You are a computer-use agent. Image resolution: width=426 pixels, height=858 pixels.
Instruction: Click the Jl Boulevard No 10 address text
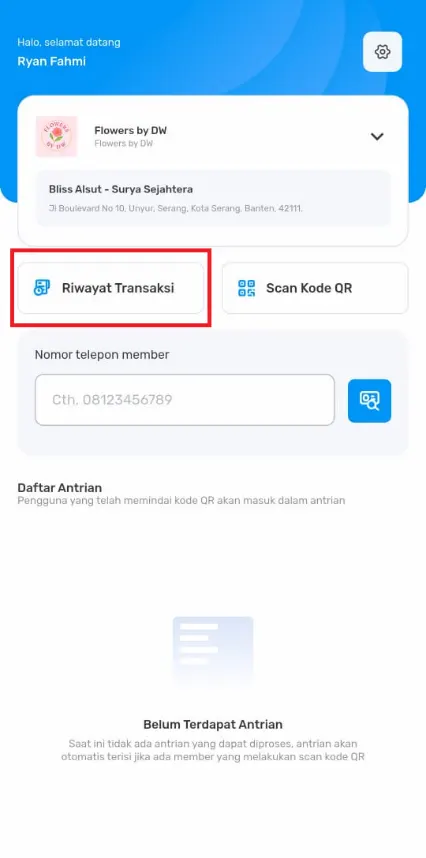(x=176, y=208)
